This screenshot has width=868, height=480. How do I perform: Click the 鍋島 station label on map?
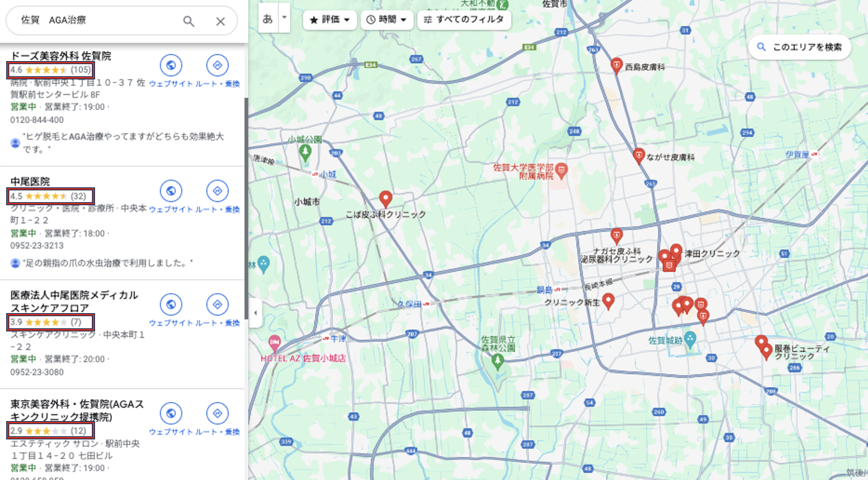544,290
